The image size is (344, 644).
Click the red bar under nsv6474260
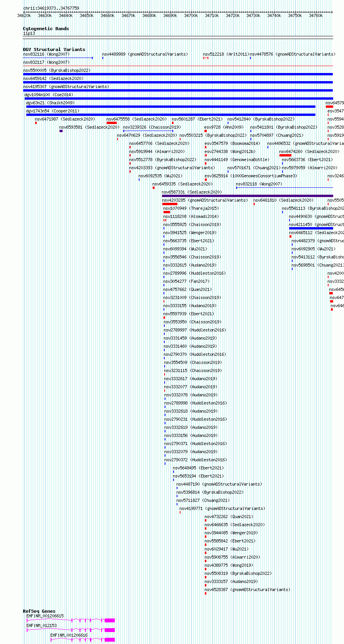285,155
